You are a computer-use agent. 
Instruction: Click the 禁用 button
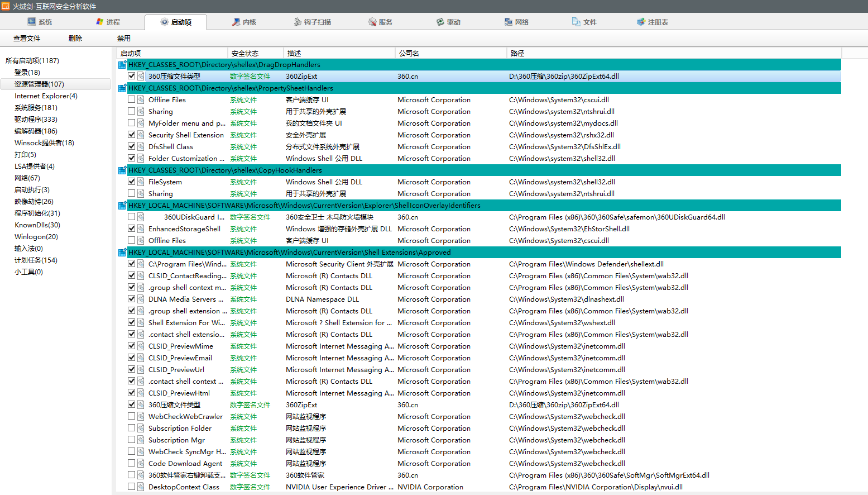pyautogui.click(x=124, y=39)
